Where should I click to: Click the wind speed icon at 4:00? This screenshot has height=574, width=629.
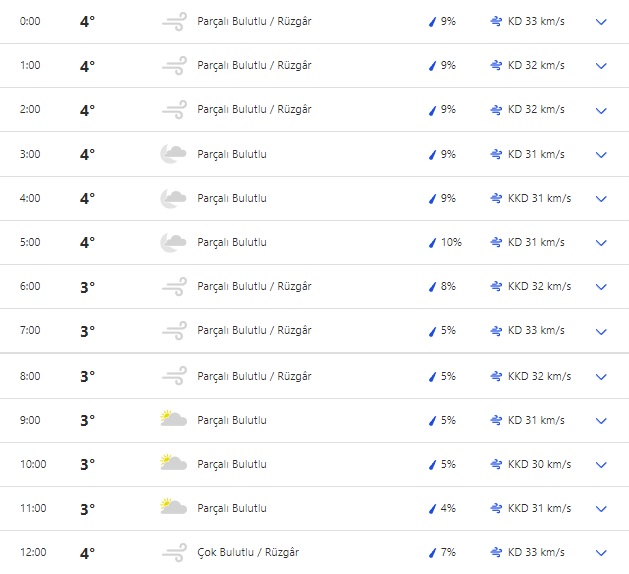click(x=496, y=198)
